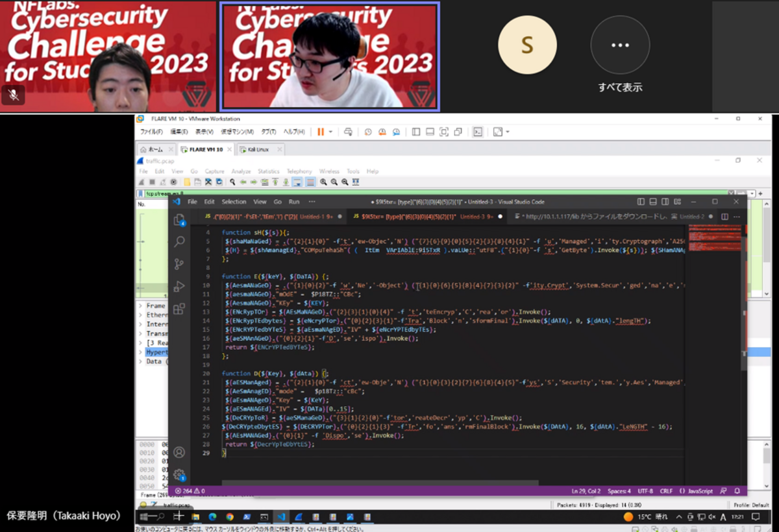Click Wireshark zoom in icon
The image size is (779, 532).
tap(323, 182)
